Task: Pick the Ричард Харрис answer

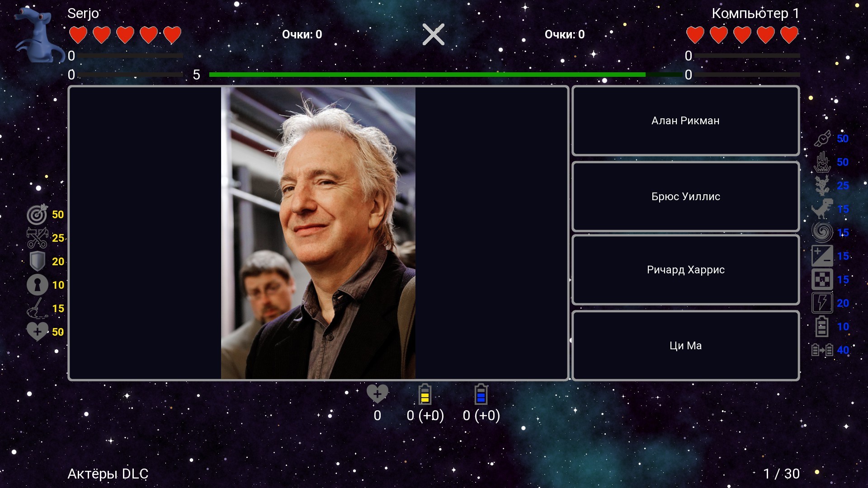Action: point(685,270)
